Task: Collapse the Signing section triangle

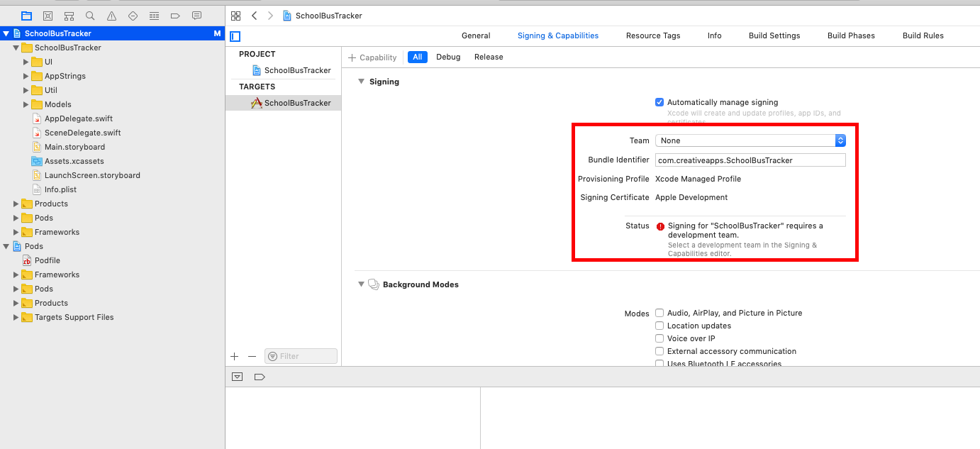Action: click(361, 82)
